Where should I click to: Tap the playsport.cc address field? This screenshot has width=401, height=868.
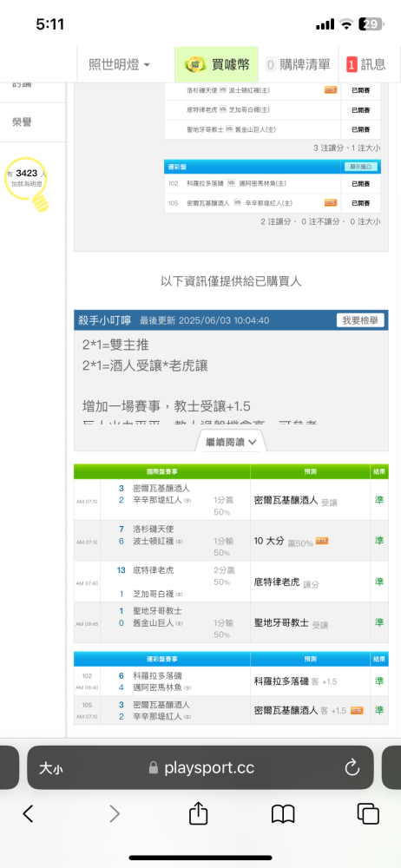click(x=201, y=768)
